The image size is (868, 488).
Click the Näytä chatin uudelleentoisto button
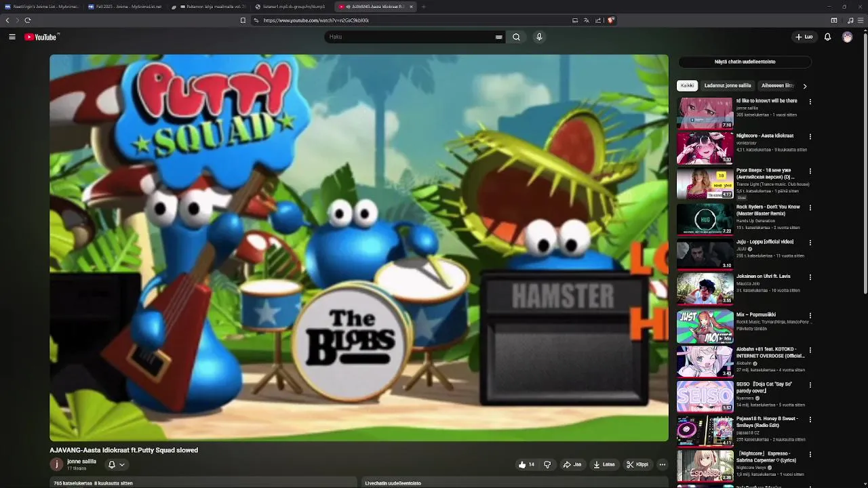click(x=745, y=62)
